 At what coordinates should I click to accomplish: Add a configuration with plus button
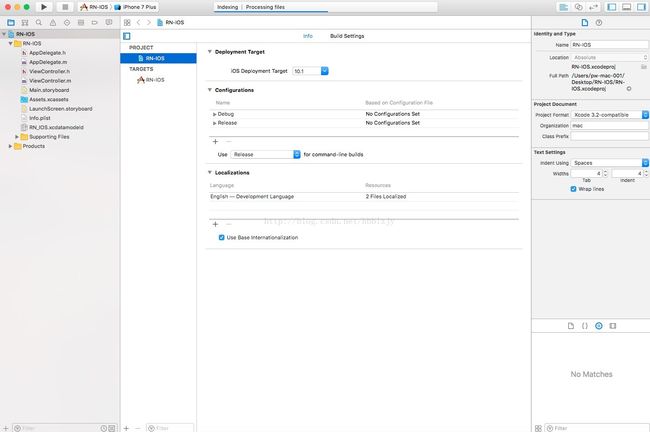[x=215, y=142]
